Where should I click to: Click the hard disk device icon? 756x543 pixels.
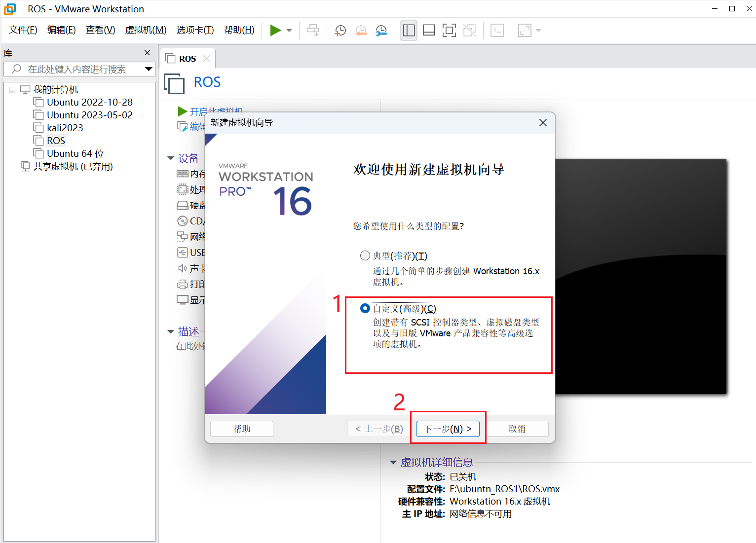pyautogui.click(x=182, y=205)
